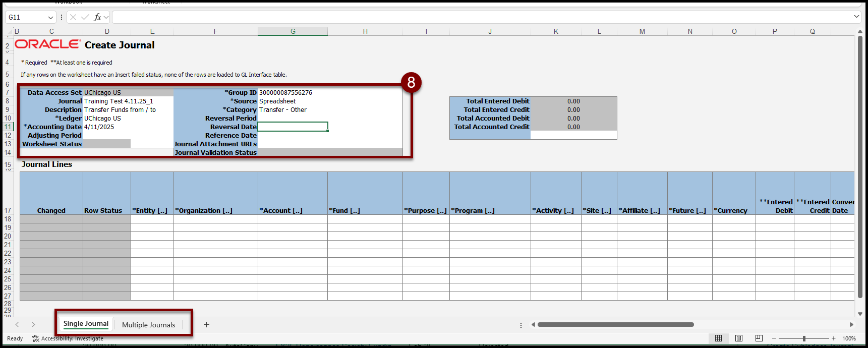Select column G header
Image resolution: width=868 pixels, height=348 pixels.
pyautogui.click(x=293, y=31)
